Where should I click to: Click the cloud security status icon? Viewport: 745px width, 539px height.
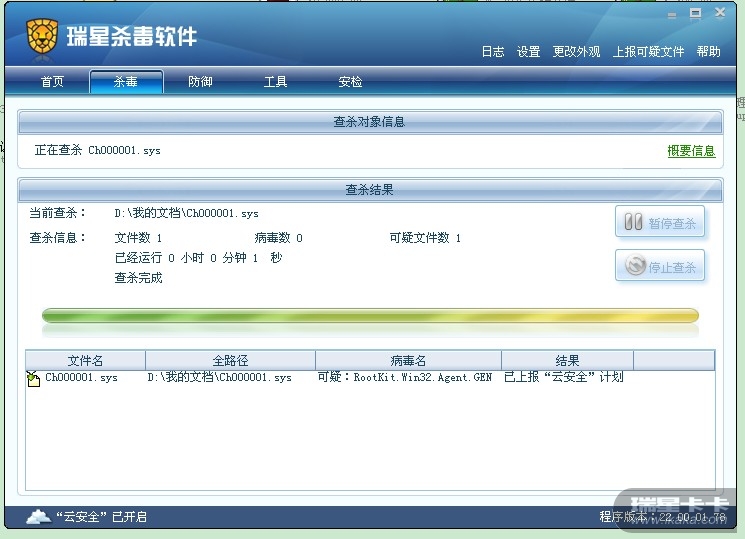pos(38,516)
